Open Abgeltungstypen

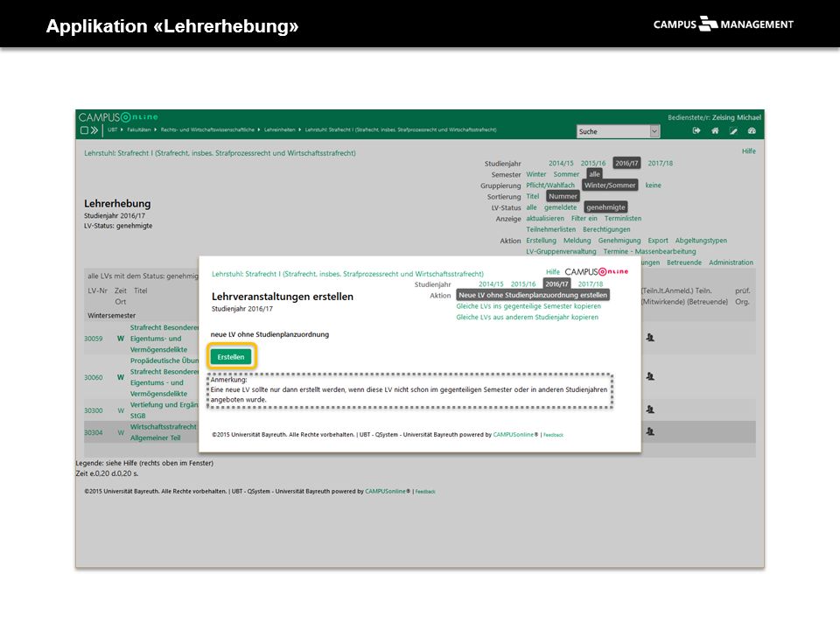(x=701, y=241)
